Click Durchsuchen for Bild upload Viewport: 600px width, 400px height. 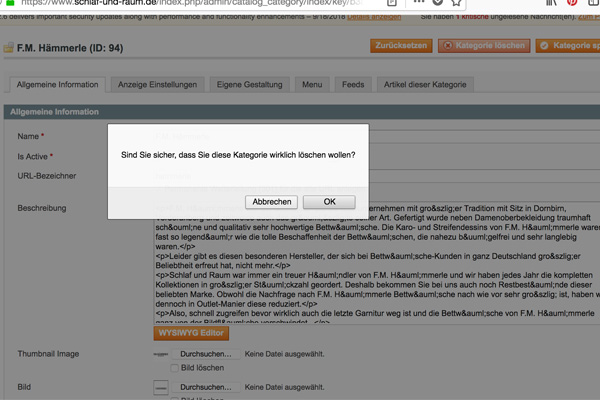point(205,386)
